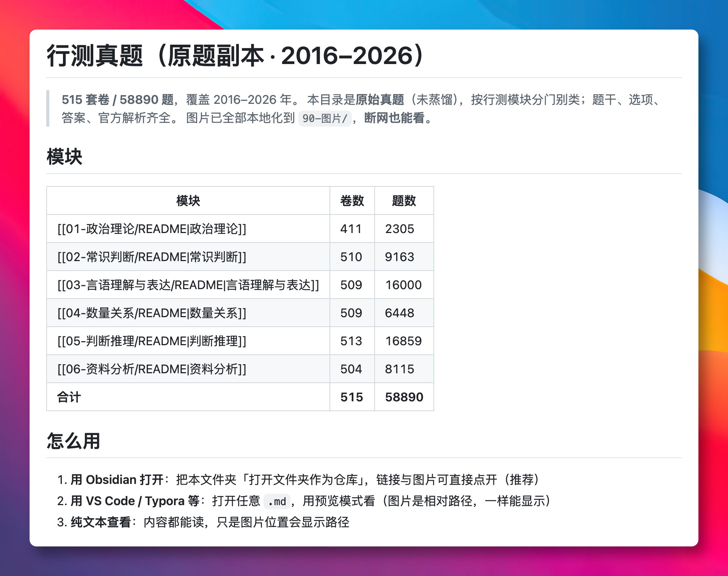Open the 05-判断推理 README wiki link
728x576 pixels.
coord(152,341)
